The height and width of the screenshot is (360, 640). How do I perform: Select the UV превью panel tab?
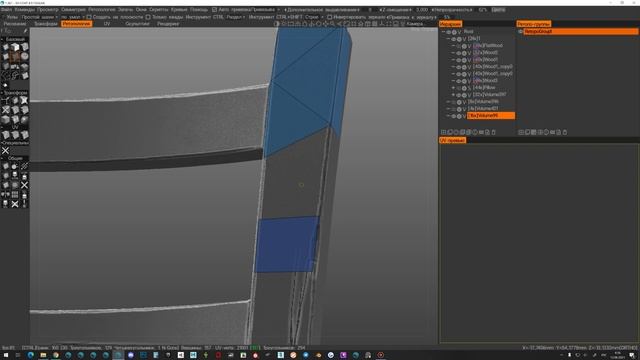click(452, 140)
